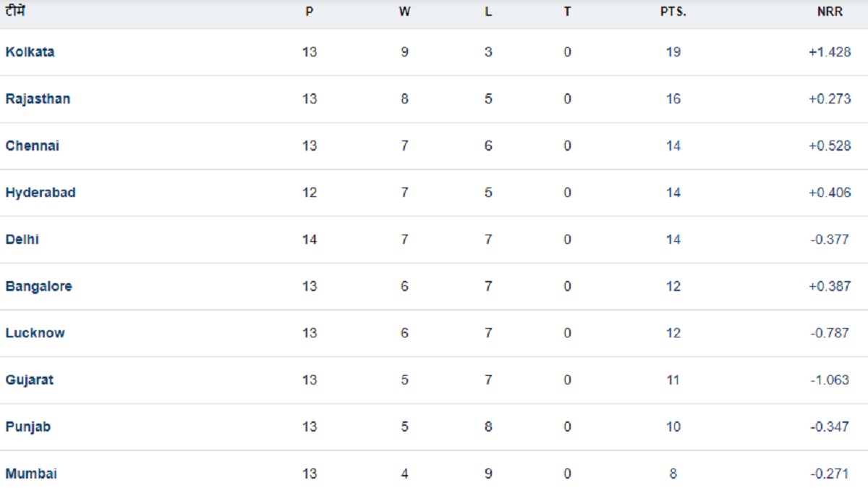The width and height of the screenshot is (868, 488).
Task: Click Mumbai's NRR value -0.271
Action: coord(830,474)
